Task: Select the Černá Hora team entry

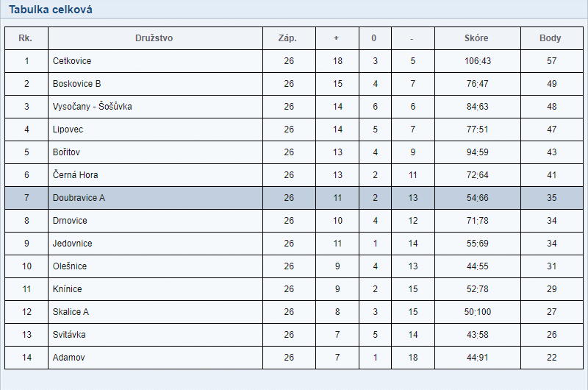Action: [x=75, y=175]
